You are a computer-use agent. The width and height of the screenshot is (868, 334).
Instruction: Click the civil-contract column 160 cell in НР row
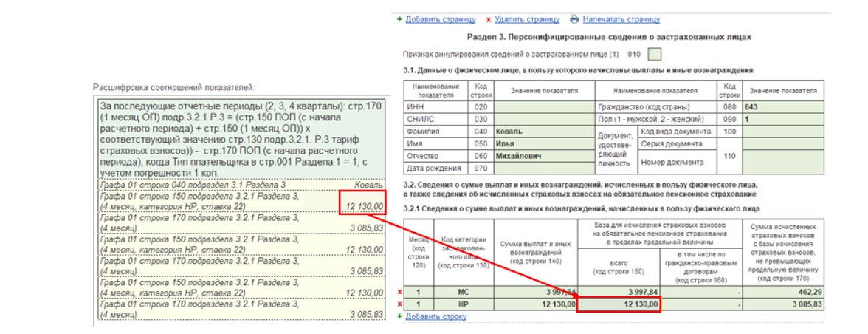[702, 304]
